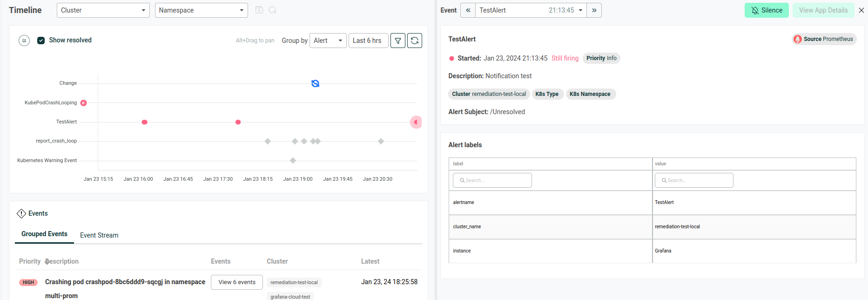Expand the Group by Alert dropdown
The height and width of the screenshot is (300, 868).
(x=328, y=41)
